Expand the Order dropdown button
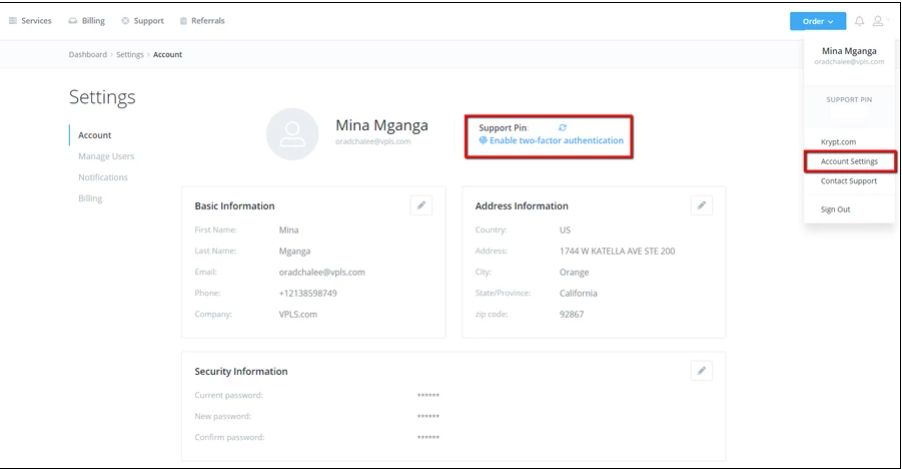 (x=817, y=21)
